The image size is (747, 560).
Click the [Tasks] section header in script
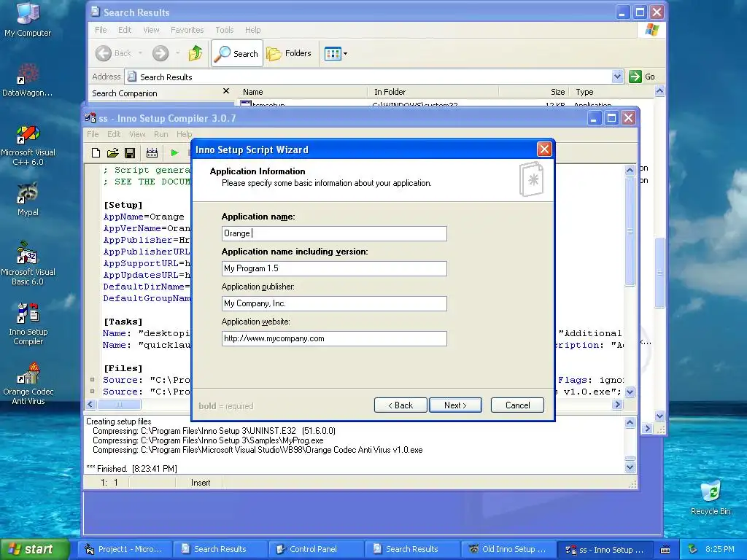pos(123,322)
